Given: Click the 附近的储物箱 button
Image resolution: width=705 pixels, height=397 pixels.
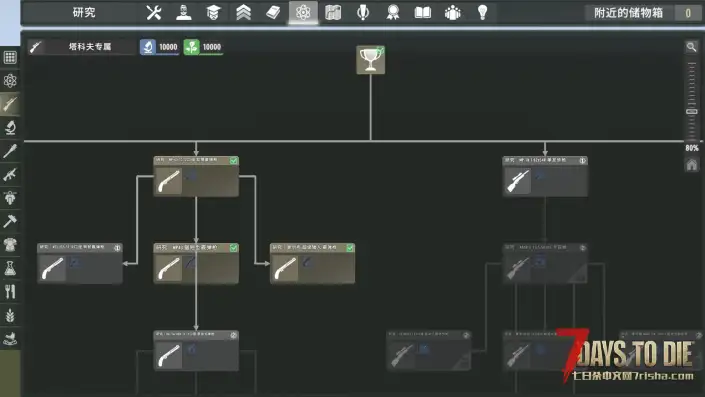Looking at the screenshot, I should click(x=629, y=13).
